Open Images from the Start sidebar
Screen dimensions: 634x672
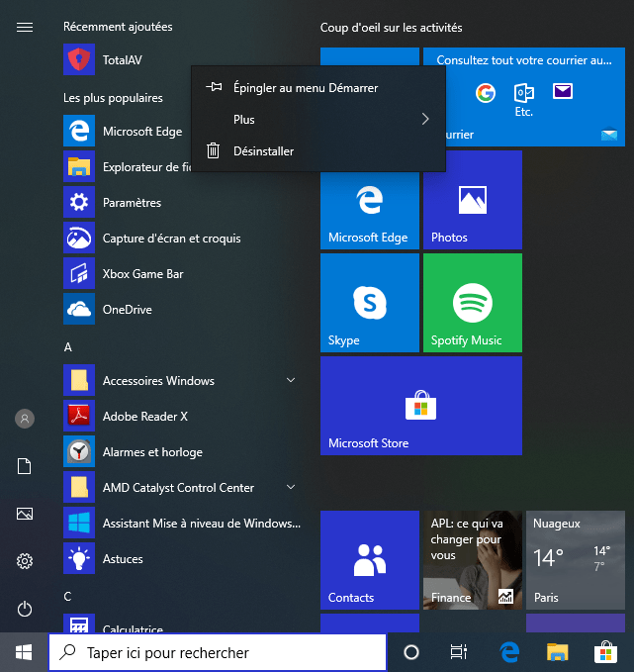pos(25,514)
